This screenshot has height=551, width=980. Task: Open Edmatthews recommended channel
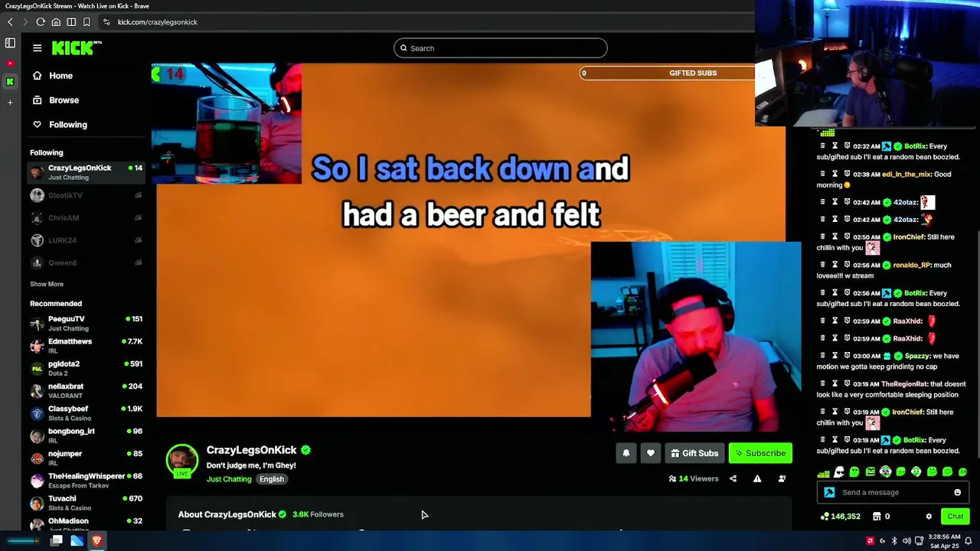86,346
